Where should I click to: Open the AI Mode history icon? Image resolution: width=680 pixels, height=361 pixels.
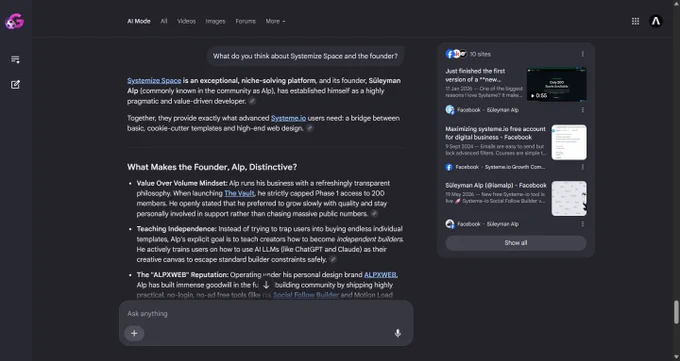click(15, 59)
